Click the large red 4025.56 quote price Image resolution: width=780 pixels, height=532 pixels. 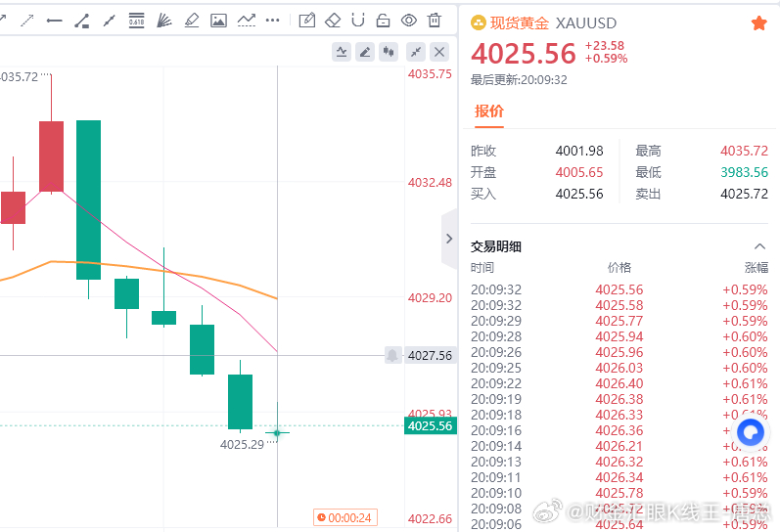coord(524,54)
